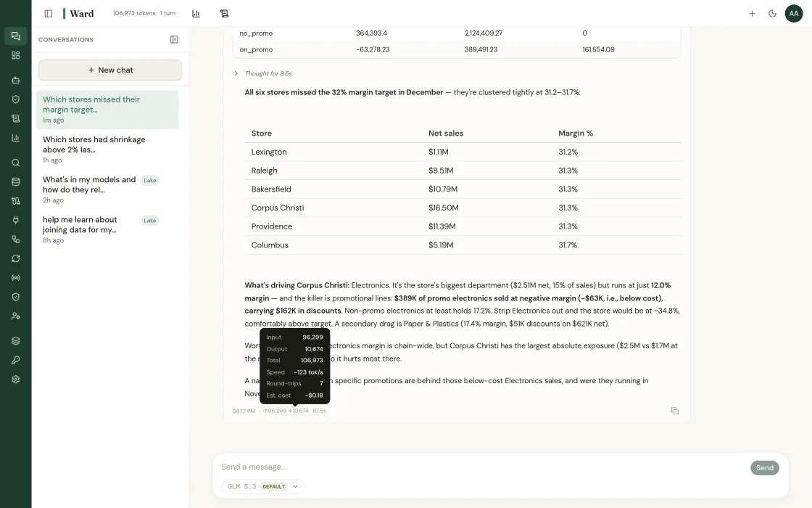Click the 08:12 PM timestamp
This screenshot has height=508, width=812.
244,411
